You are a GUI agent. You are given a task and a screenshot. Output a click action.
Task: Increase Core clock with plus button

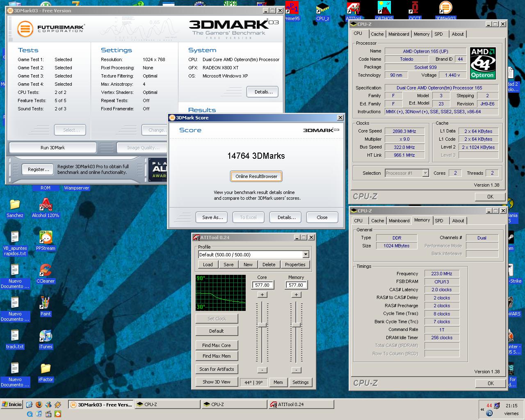click(262, 294)
